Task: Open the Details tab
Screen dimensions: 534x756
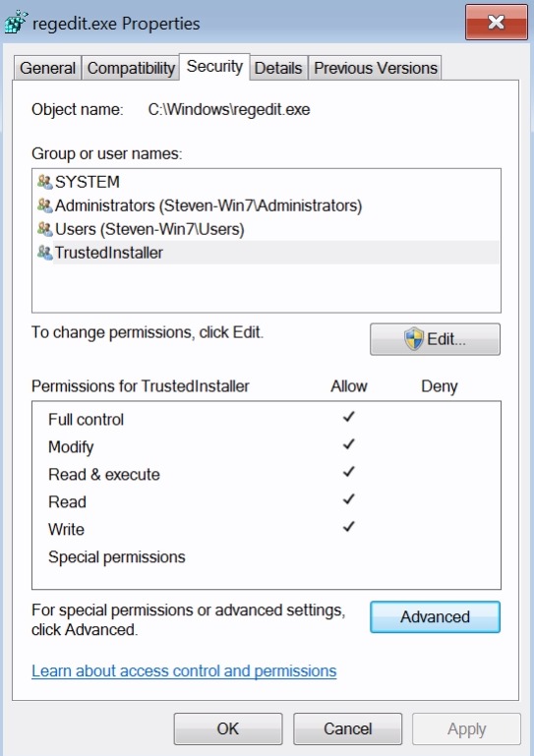Action: pos(278,68)
